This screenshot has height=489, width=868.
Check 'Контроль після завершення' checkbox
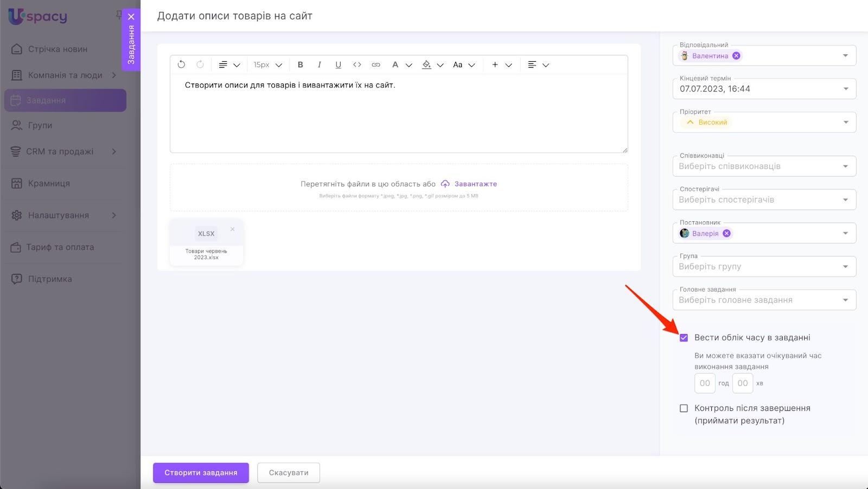click(684, 408)
